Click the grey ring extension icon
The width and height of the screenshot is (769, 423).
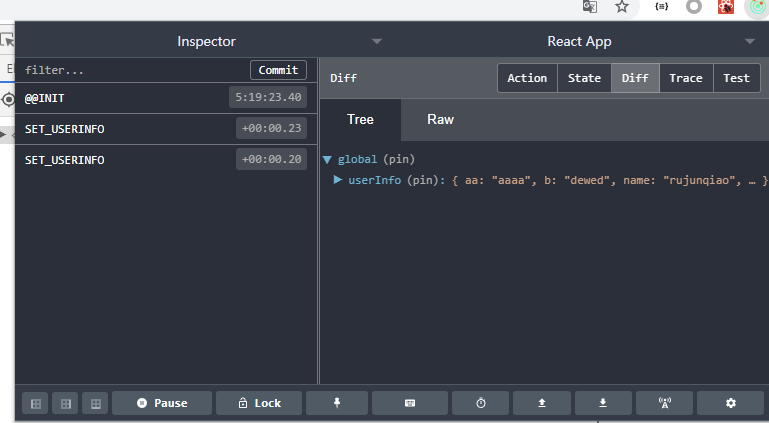click(x=694, y=7)
